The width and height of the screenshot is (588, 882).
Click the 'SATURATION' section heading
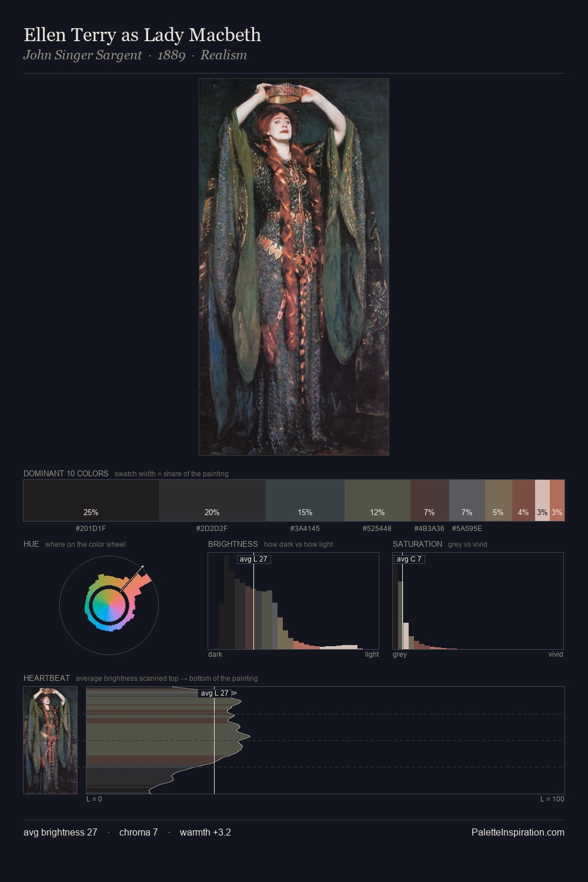click(x=417, y=544)
